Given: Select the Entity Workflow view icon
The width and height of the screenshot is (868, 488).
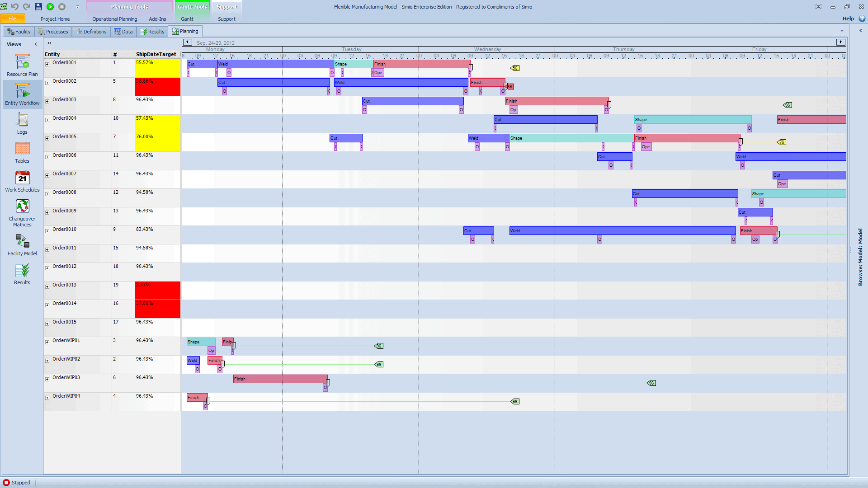Looking at the screenshot, I should (x=22, y=94).
